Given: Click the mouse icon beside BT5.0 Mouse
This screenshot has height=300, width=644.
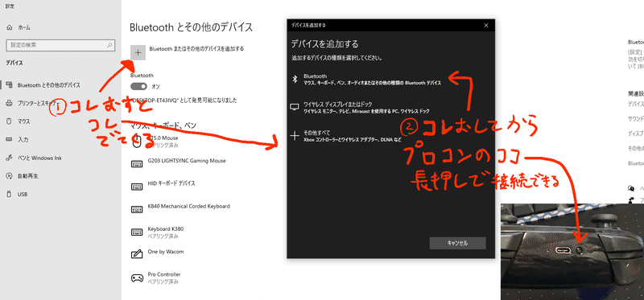Looking at the screenshot, I should point(137,142).
